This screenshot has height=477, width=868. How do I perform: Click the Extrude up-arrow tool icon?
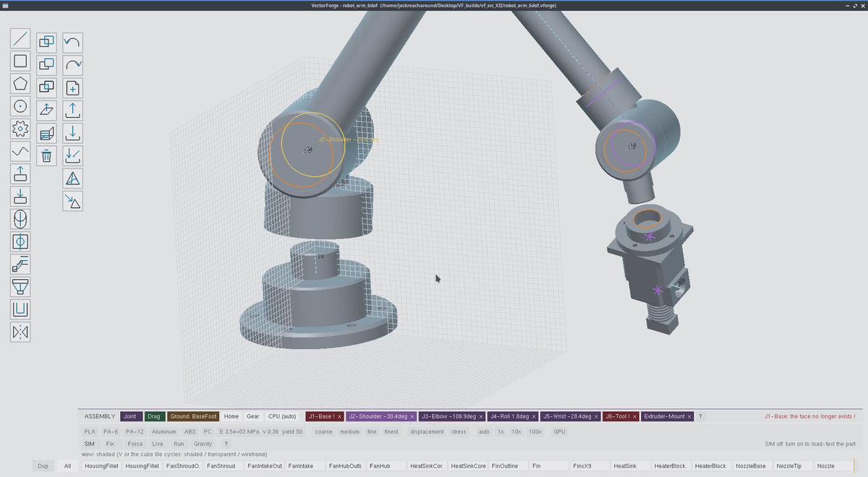click(x=20, y=174)
